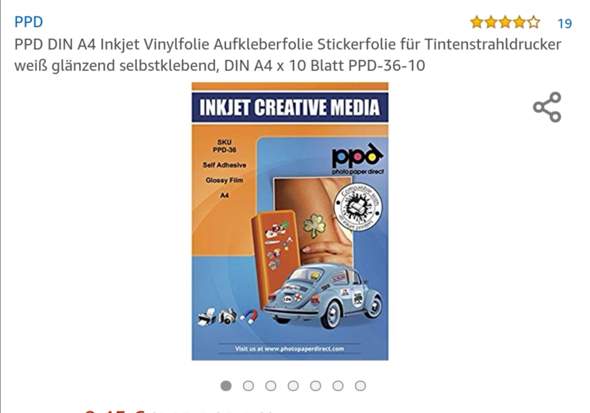Open the product image with blue car

pyautogui.click(x=290, y=221)
